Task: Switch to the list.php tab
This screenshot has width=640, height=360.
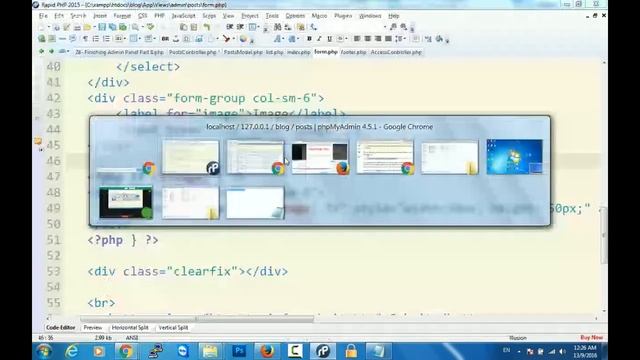Action: [x=274, y=52]
